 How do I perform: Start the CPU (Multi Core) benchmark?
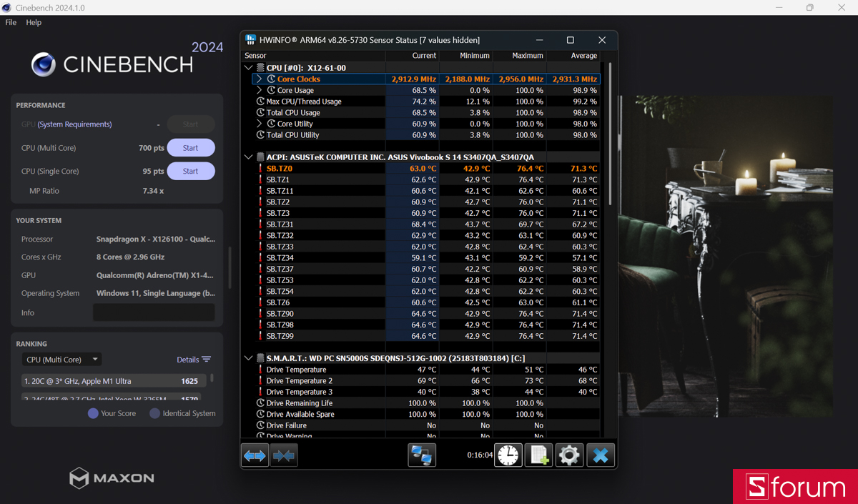[x=190, y=147]
